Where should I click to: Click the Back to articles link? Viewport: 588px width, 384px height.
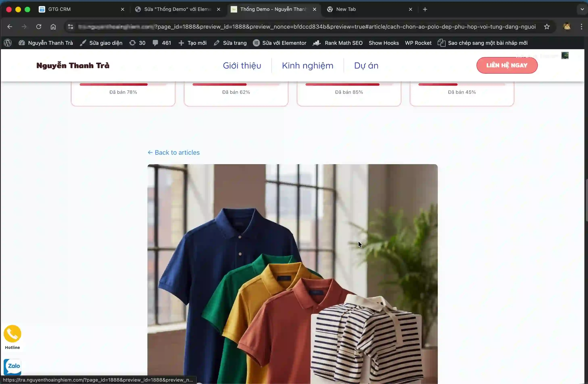[174, 152]
